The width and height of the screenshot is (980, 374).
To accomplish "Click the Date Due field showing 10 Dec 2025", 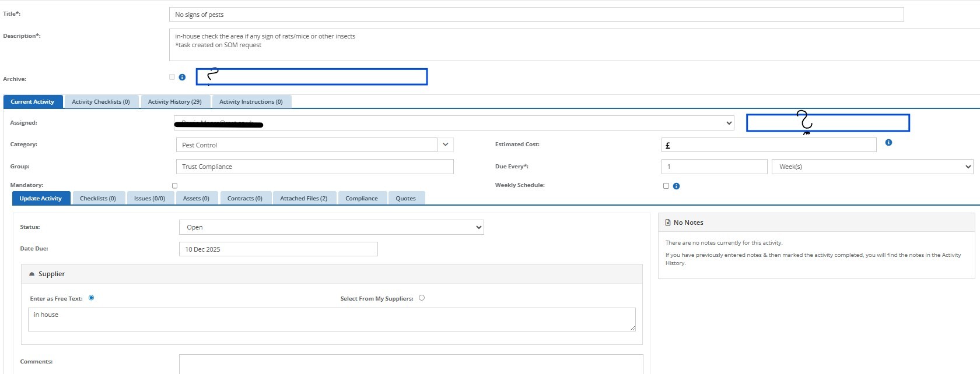I will pos(278,249).
